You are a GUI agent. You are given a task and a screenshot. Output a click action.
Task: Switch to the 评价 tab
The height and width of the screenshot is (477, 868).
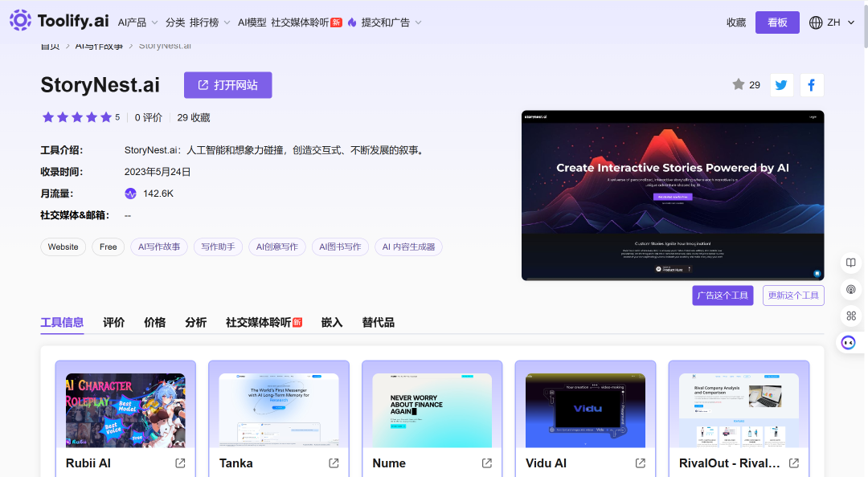[114, 323]
